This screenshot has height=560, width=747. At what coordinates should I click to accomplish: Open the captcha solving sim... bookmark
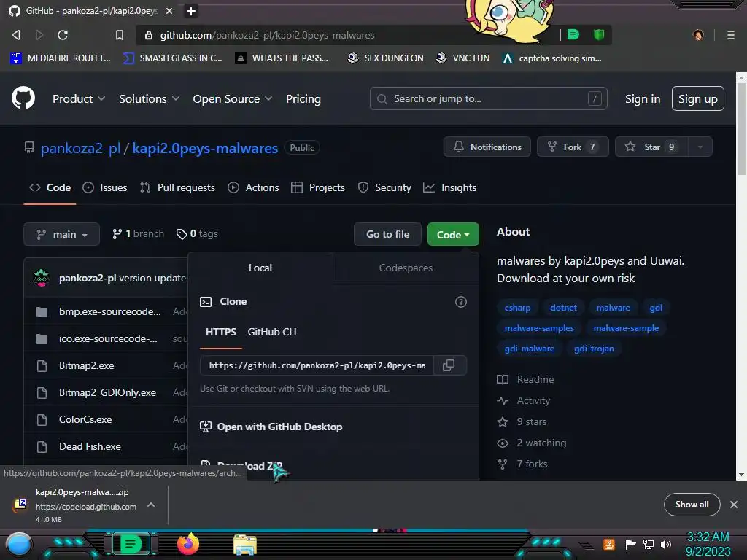pyautogui.click(x=552, y=58)
